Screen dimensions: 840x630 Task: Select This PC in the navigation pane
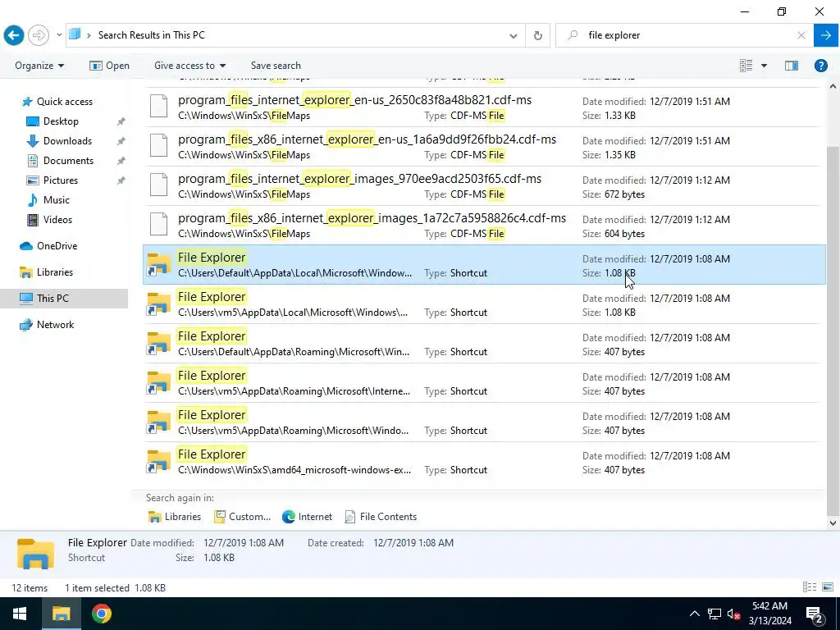(52, 299)
